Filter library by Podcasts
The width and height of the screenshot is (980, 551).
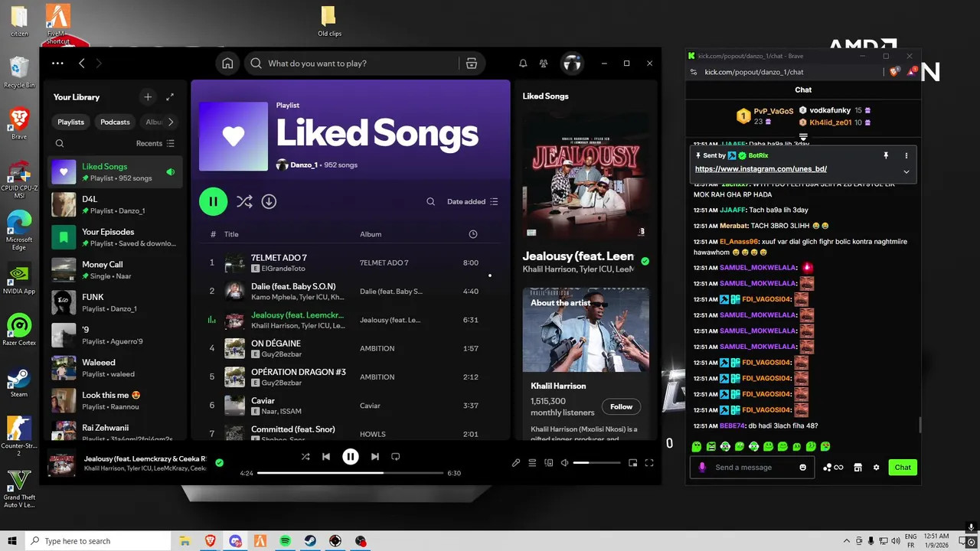115,122
